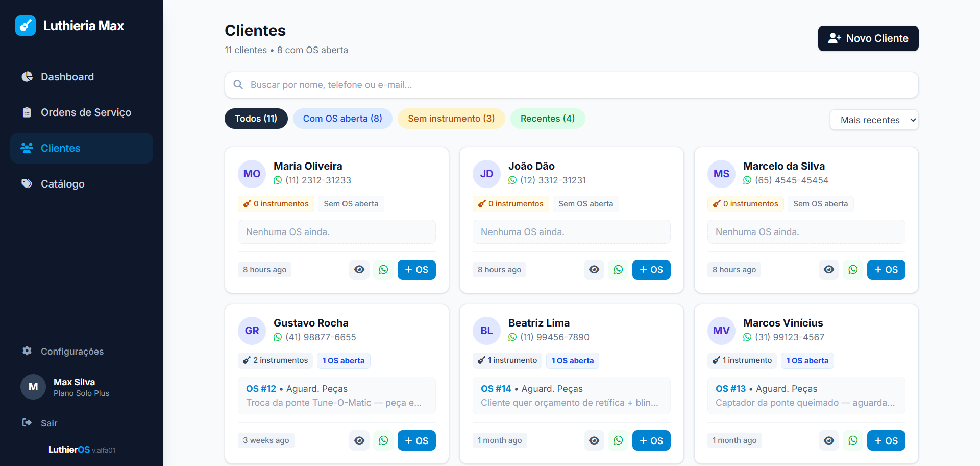View Marcos Vinícius via eye icon
This screenshot has width=980, height=466.
click(x=829, y=440)
